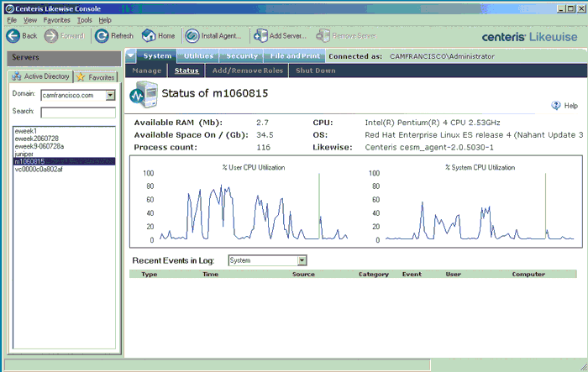This screenshot has width=588, height=372.
Task: Click the Available RAM value 2.7
Action: 262,123
